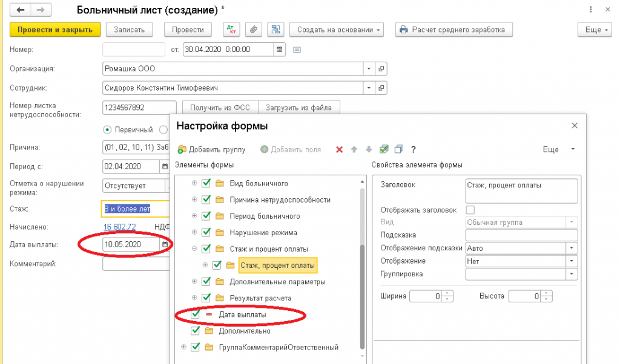The image size is (620, 364).
Task: Click the folder icon of Результат расчета
Action: (x=220, y=298)
